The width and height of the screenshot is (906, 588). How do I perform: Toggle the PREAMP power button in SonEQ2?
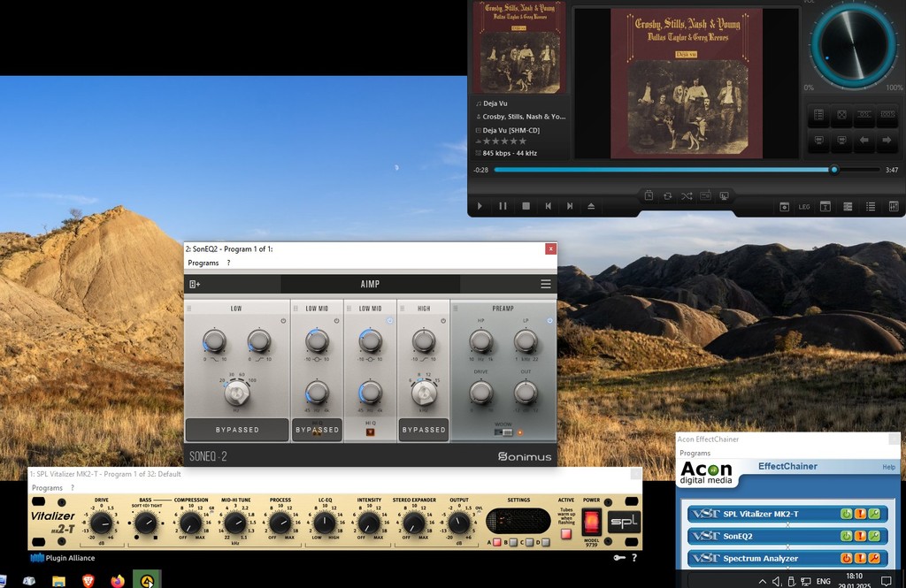pyautogui.click(x=549, y=321)
